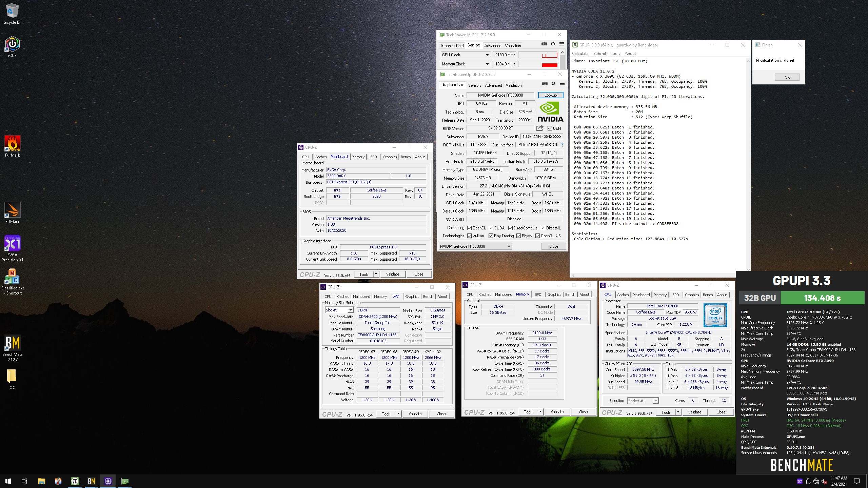Switch to Graphics tab in CPU-Z Memory window
This screenshot has height=488, width=868.
pyautogui.click(x=554, y=294)
